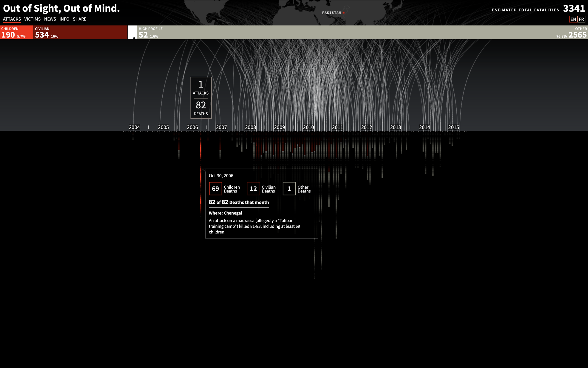
Task: Jump to 2014 on the timeline
Action: coord(424,127)
